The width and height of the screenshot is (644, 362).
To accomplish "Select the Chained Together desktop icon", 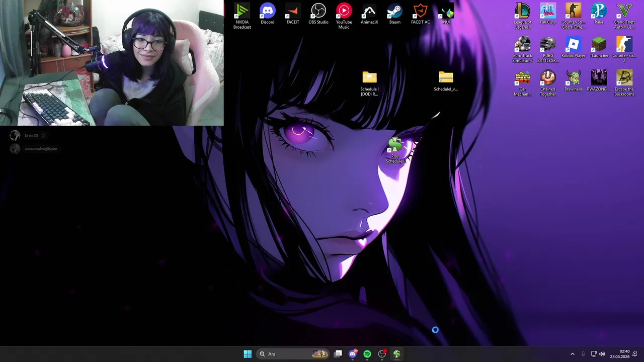I will (x=548, y=83).
